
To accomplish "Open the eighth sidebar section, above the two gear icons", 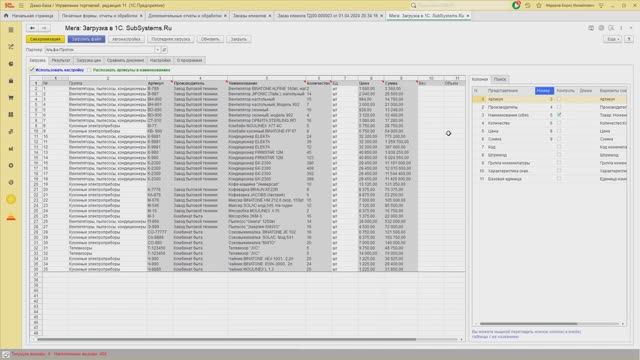I will click(x=11, y=149).
